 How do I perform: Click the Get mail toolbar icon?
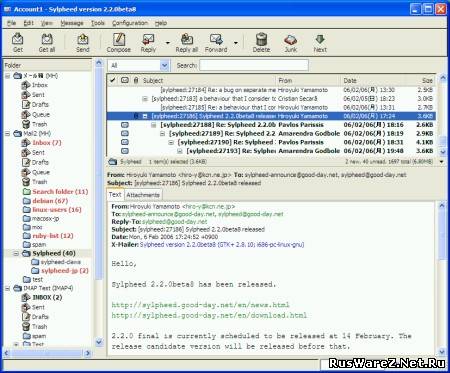tap(18, 39)
